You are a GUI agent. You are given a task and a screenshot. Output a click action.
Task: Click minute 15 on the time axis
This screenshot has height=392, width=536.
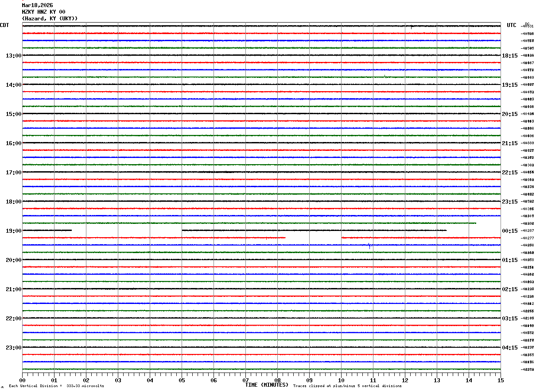(501, 380)
